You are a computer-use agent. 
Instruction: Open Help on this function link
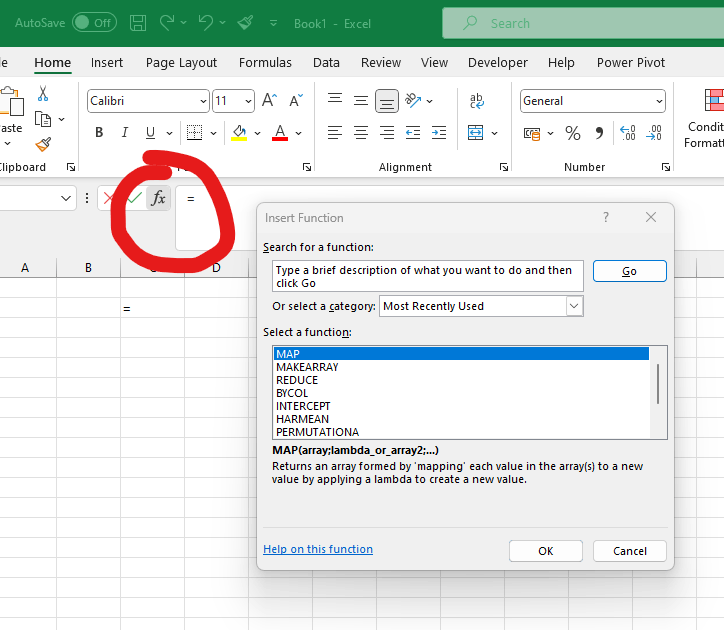tap(318, 549)
